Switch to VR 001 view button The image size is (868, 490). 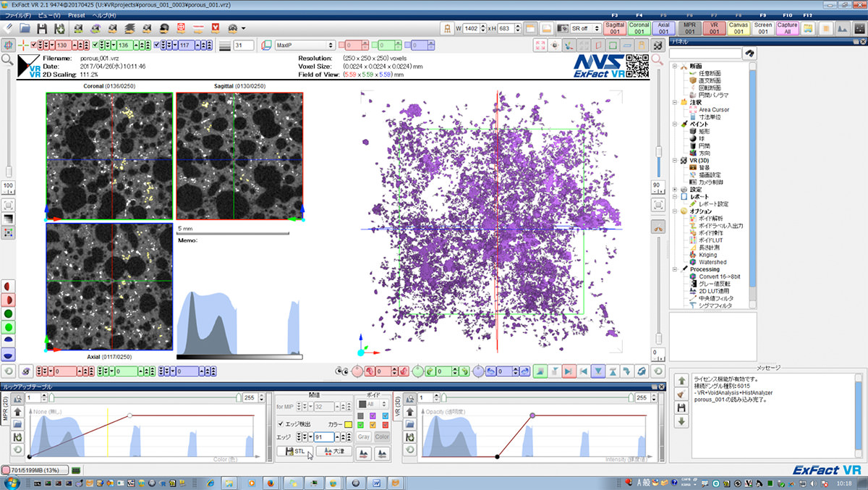click(714, 28)
